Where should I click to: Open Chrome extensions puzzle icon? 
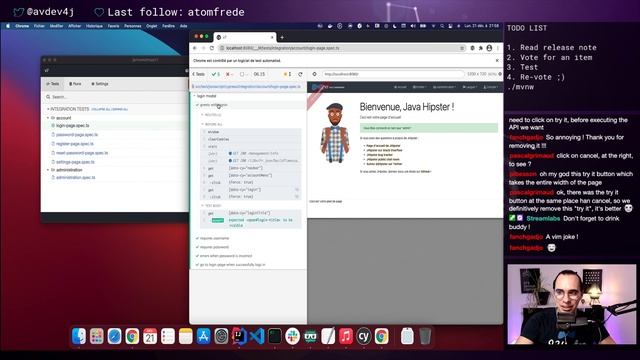click(x=481, y=48)
